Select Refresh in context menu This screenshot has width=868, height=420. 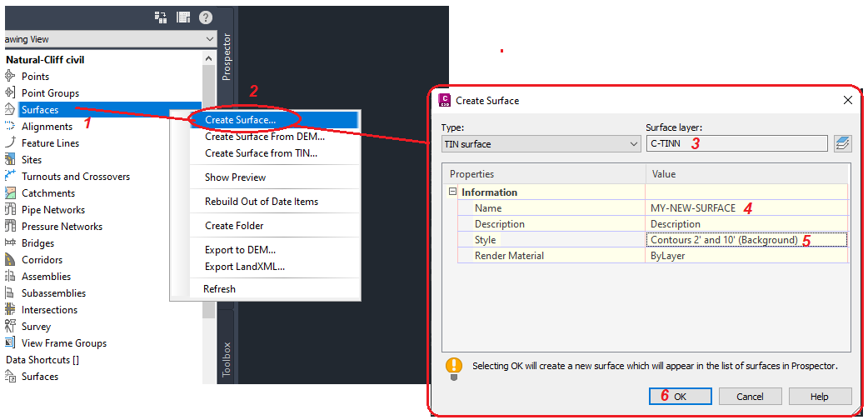click(219, 289)
